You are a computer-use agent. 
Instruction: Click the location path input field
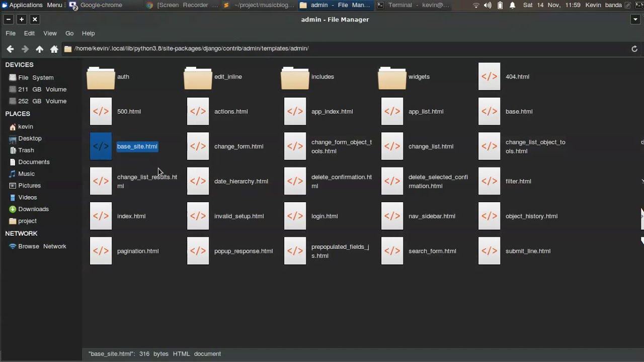[345, 49]
